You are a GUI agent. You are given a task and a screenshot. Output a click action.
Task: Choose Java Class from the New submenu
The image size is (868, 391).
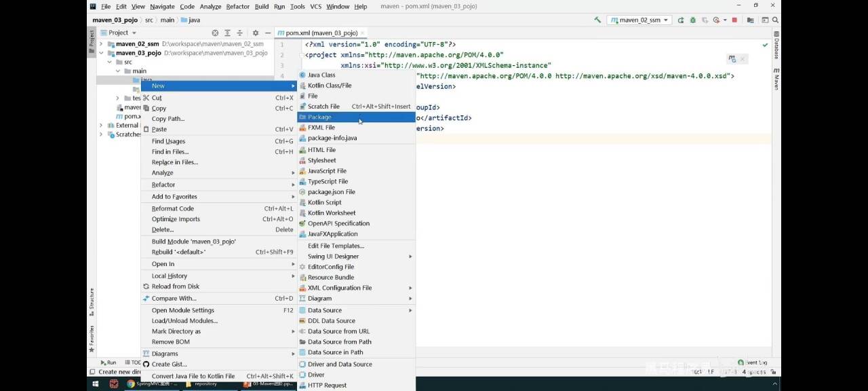[357, 75]
